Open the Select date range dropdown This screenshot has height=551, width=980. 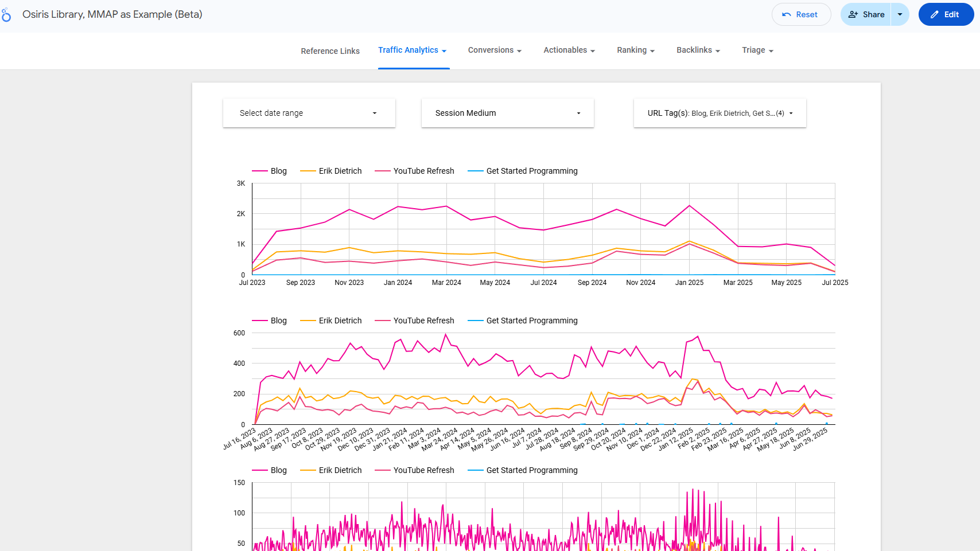[x=309, y=113]
